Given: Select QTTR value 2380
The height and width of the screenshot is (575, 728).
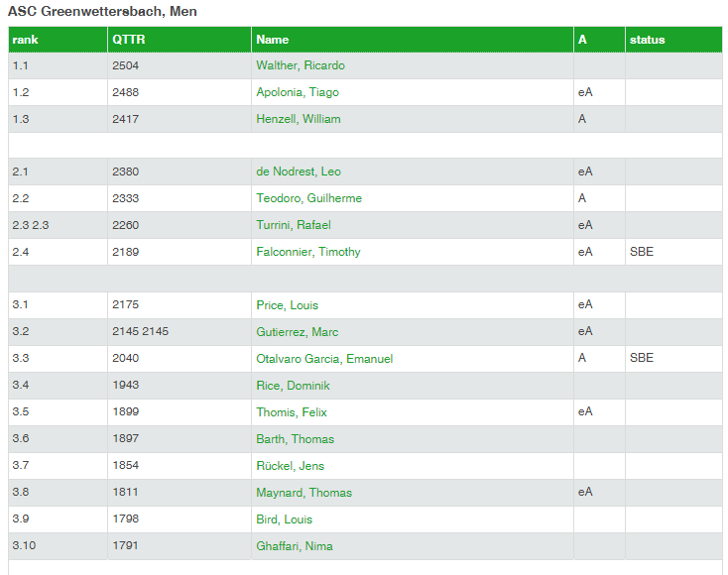Looking at the screenshot, I should click(x=125, y=172).
